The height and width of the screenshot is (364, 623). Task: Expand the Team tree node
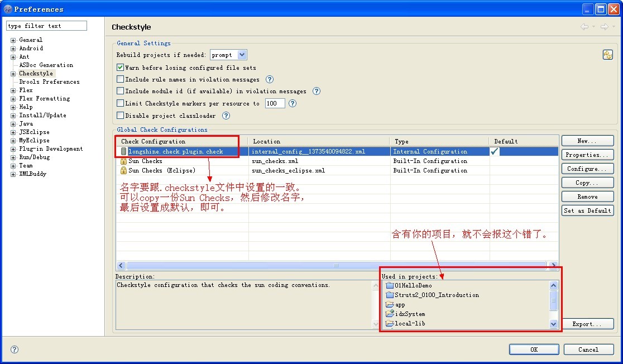13,166
